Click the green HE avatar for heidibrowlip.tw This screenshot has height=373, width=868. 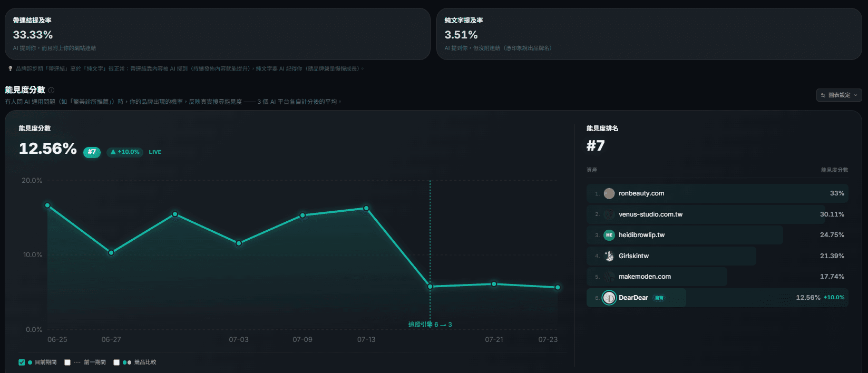[x=609, y=235]
